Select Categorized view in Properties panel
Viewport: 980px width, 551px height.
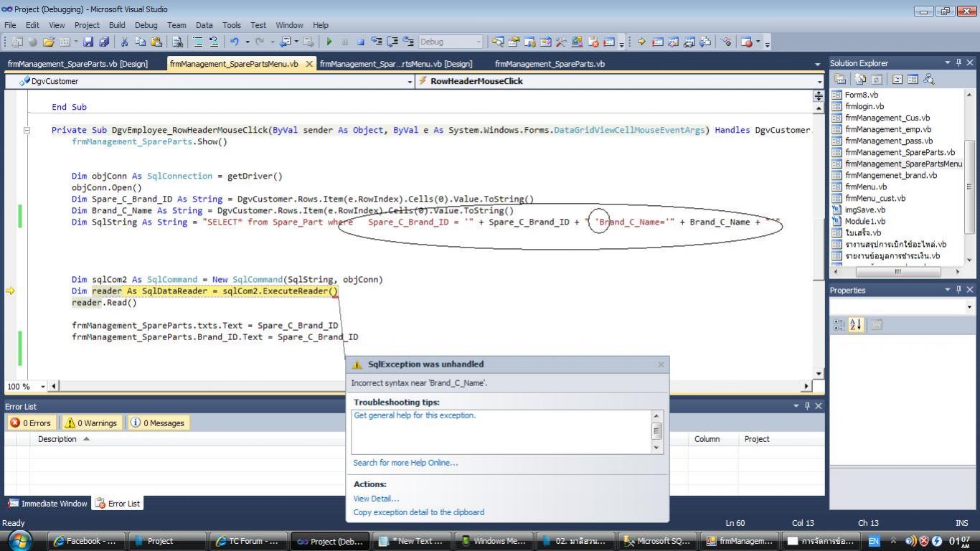click(x=839, y=325)
